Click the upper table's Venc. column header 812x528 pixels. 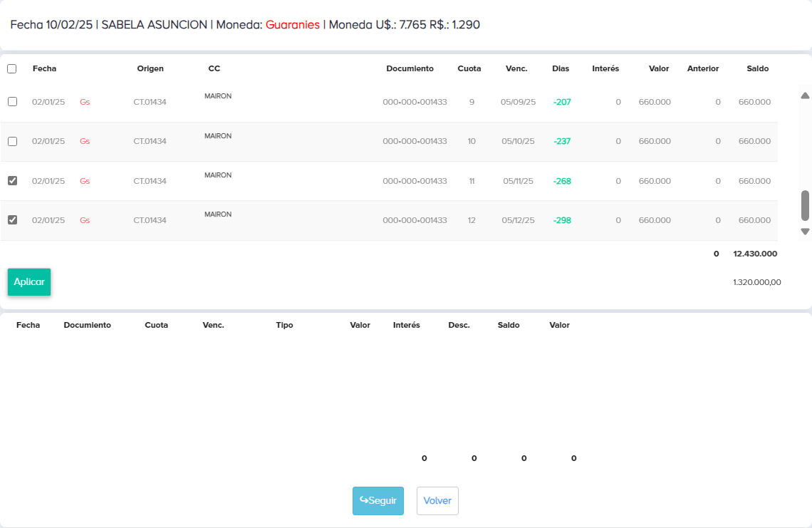click(516, 68)
